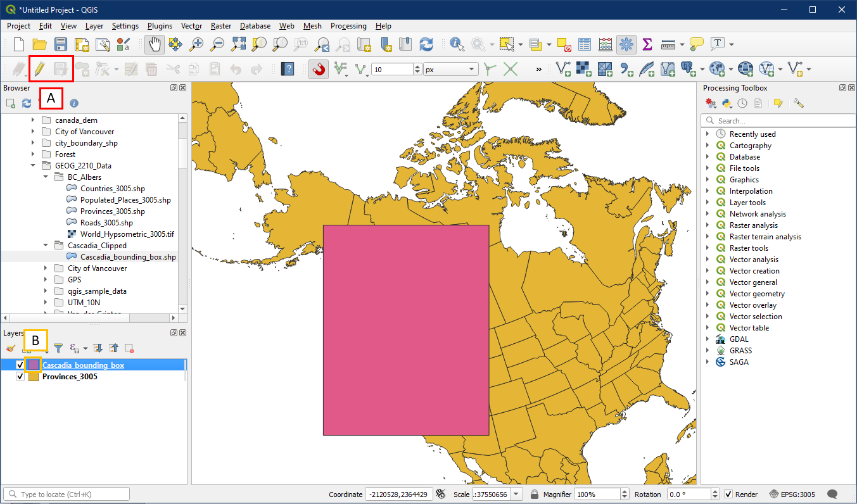The image size is (857, 504).
Task: Click the Toggle Editing pencil icon
Action: (39, 69)
